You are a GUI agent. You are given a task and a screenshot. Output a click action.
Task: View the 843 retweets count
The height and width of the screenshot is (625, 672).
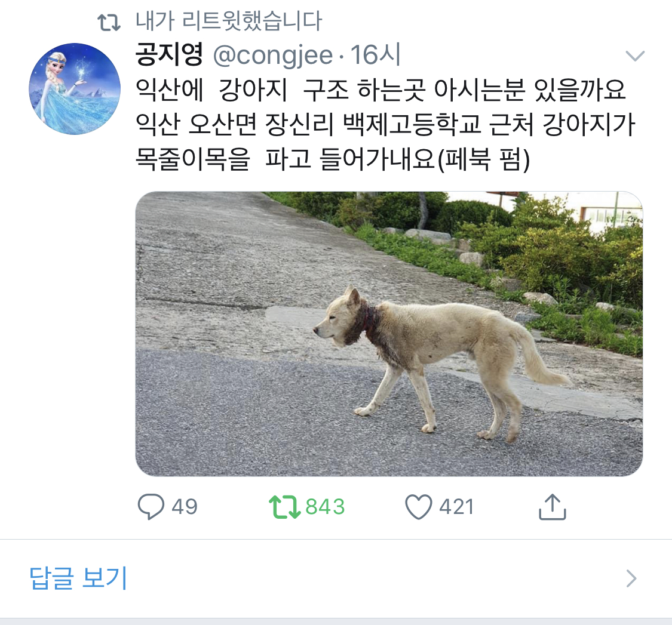pos(325,507)
